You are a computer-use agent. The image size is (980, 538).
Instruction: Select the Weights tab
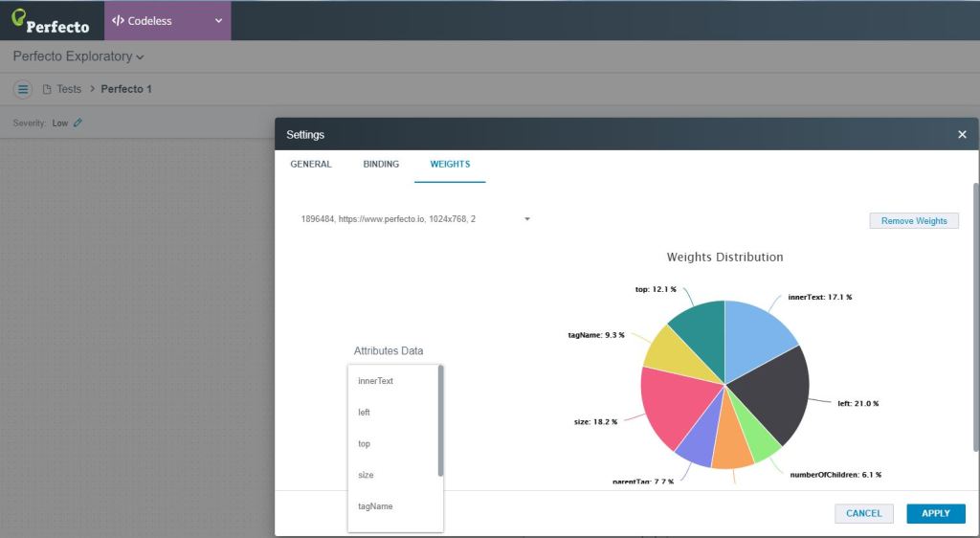450,164
